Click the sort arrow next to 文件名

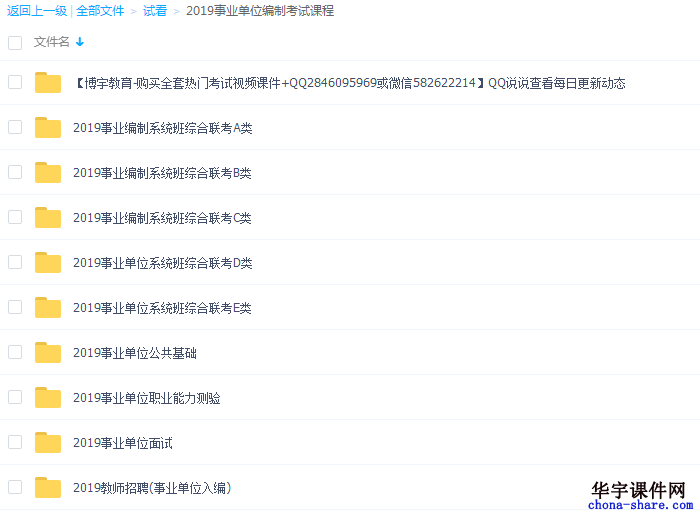pos(80,42)
